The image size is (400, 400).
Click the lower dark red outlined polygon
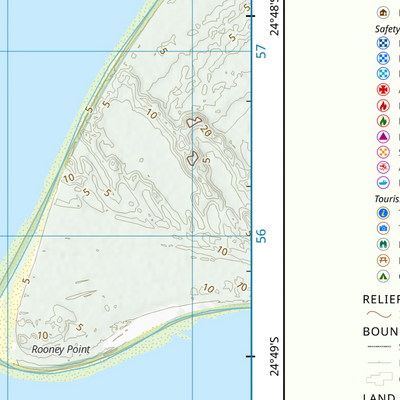point(192,158)
